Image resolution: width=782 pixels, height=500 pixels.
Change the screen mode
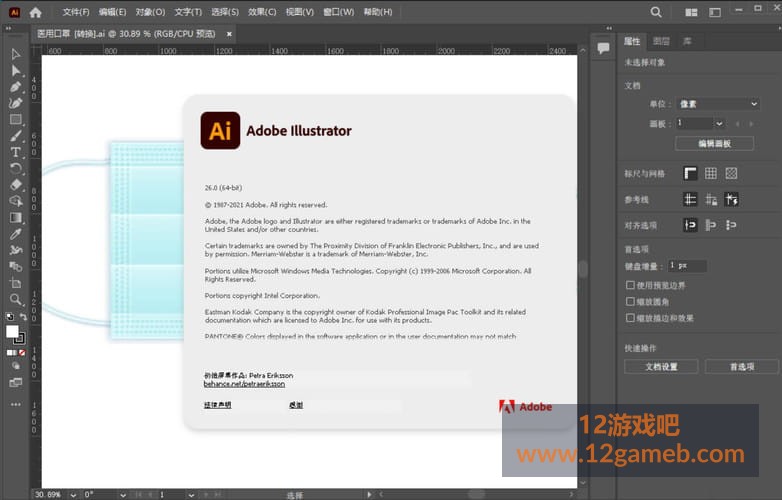(16, 383)
